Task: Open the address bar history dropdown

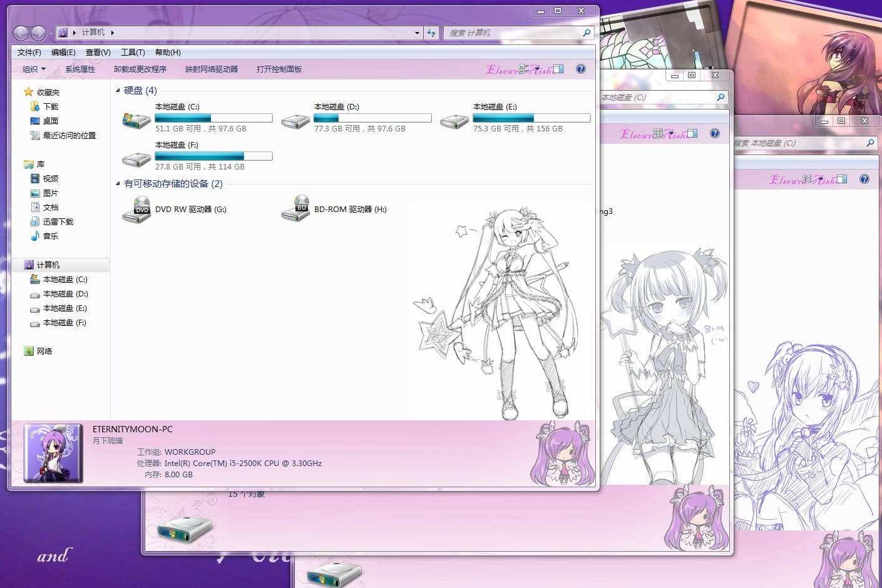Action: [417, 33]
